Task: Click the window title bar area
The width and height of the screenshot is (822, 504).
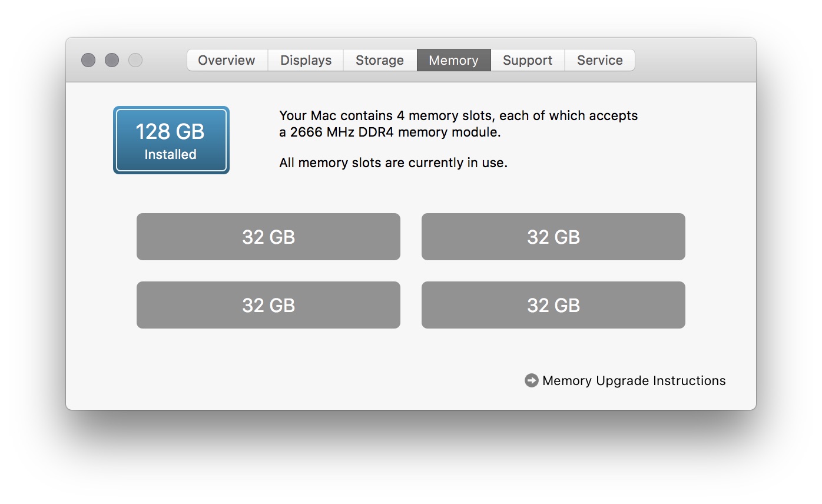Action: [695, 60]
